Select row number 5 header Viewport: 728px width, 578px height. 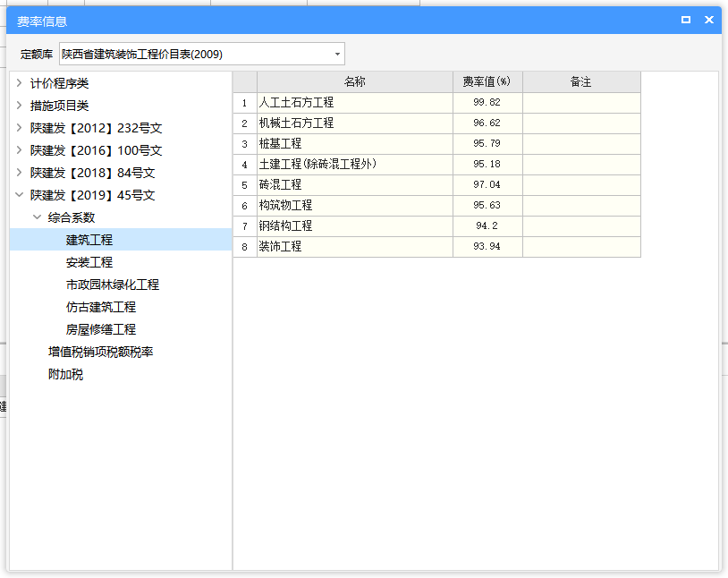pos(245,184)
